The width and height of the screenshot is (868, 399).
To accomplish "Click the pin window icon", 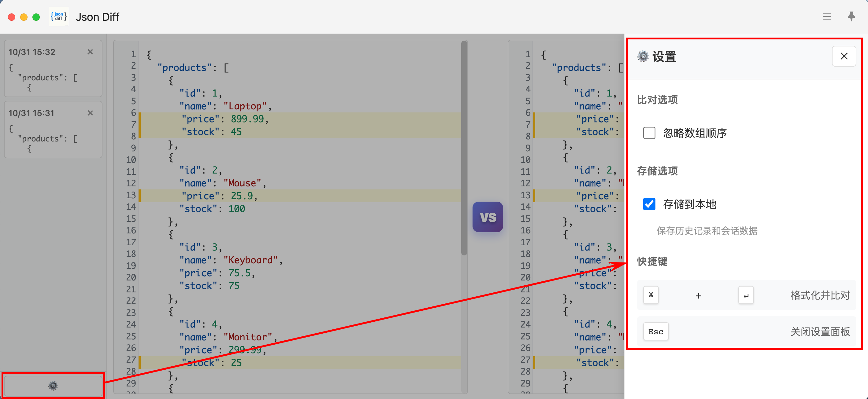I will [851, 16].
